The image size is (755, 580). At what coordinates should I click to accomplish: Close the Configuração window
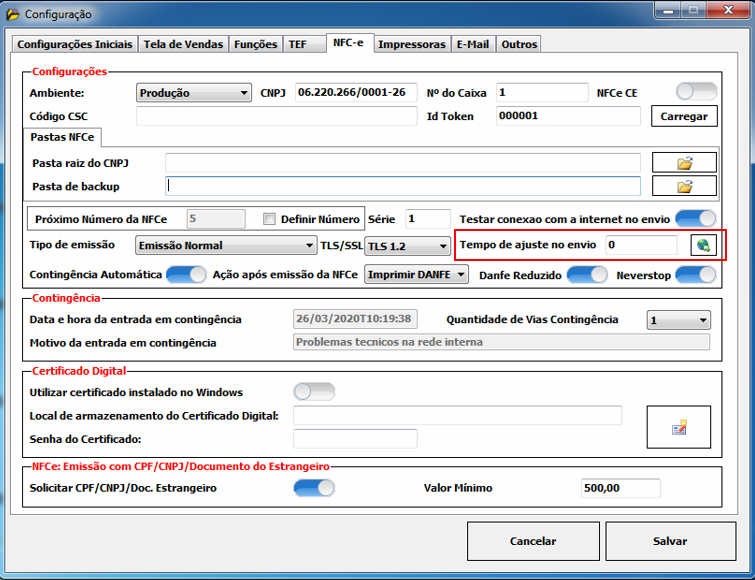(729, 10)
